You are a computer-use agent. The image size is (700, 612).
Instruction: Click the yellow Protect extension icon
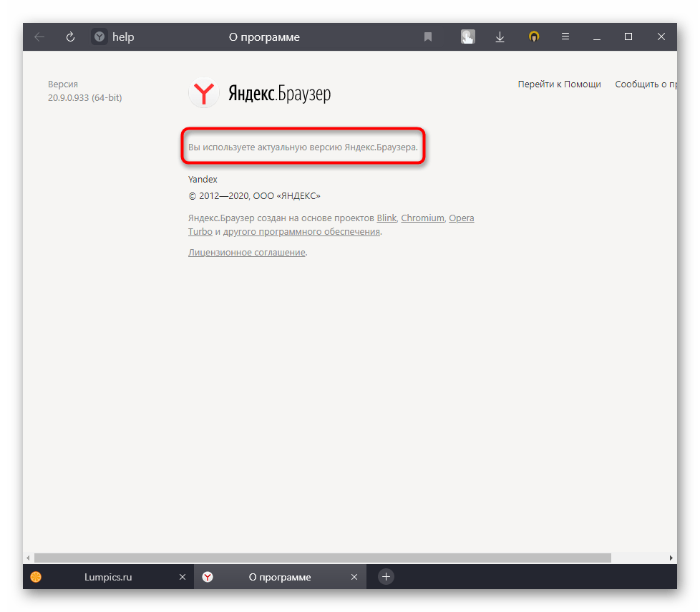click(533, 37)
